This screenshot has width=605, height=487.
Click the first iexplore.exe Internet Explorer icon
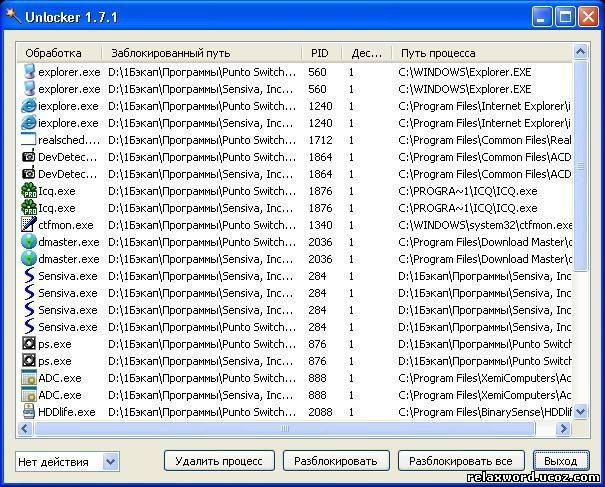coord(29,106)
